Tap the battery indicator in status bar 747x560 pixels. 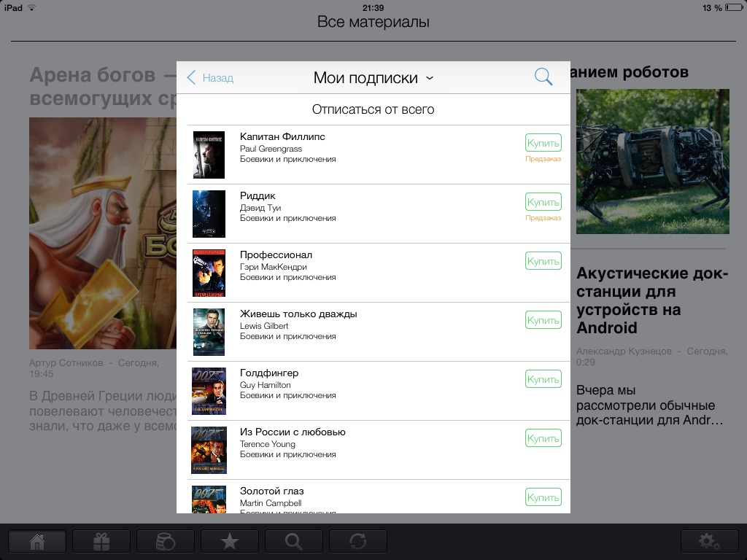[734, 7]
